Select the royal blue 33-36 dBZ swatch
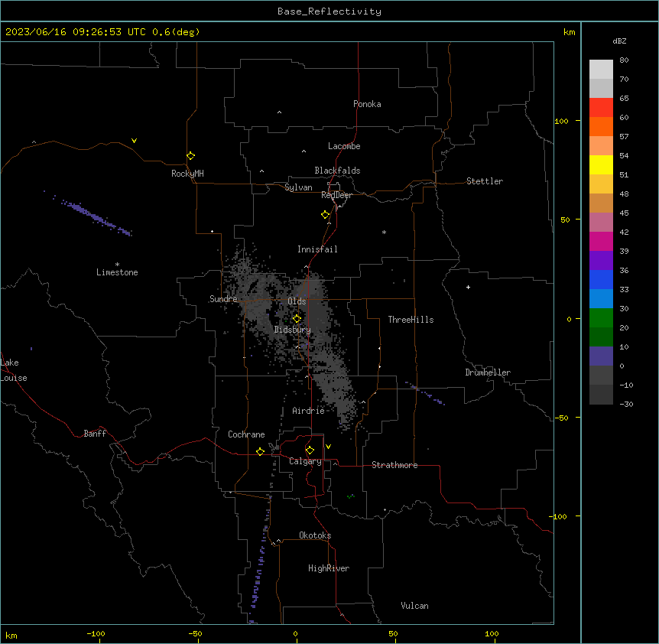 click(x=601, y=279)
